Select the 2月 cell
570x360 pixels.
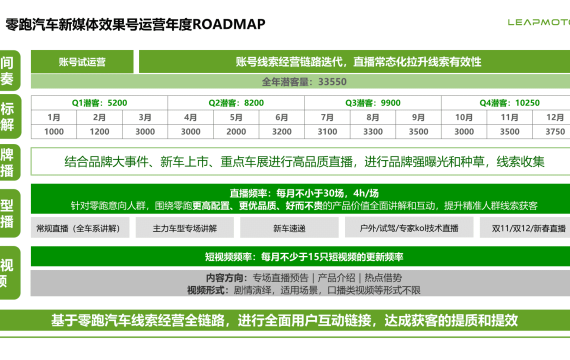point(99,117)
